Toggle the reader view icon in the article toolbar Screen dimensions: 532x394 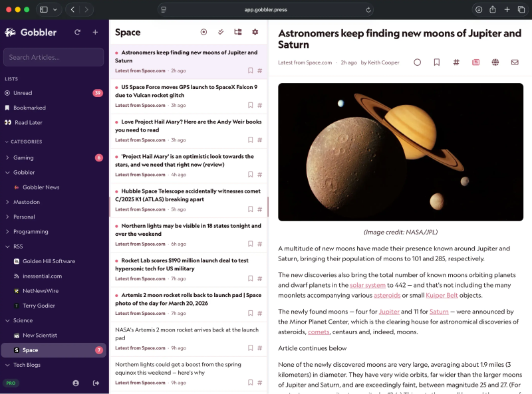tap(475, 62)
